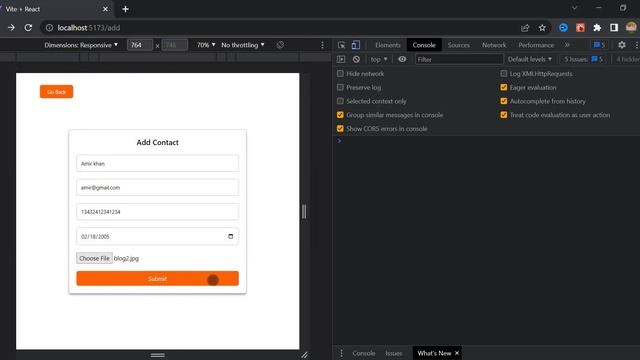Screen dimensions: 640x360
Task: Click the date field 02/18/2005
Action: coord(158,236)
